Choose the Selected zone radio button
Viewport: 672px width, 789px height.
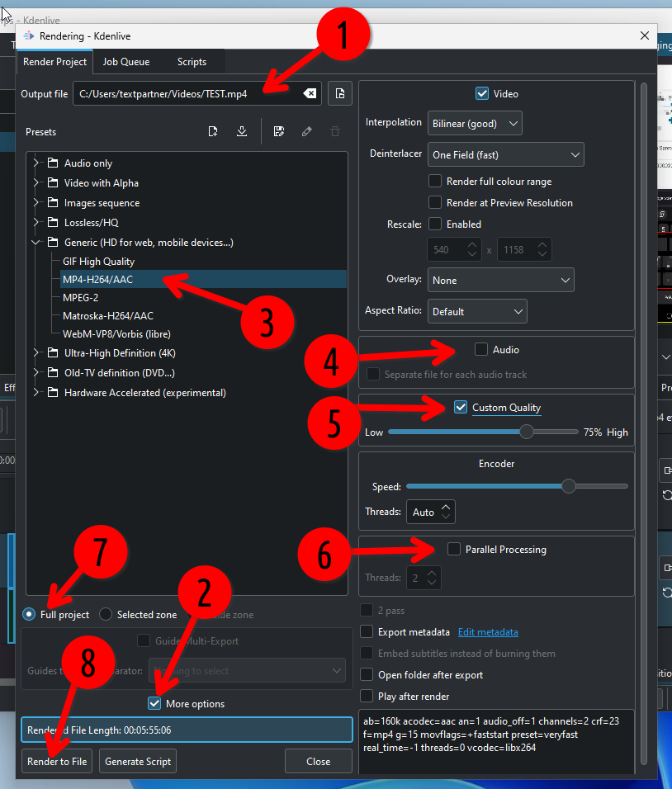pos(106,614)
